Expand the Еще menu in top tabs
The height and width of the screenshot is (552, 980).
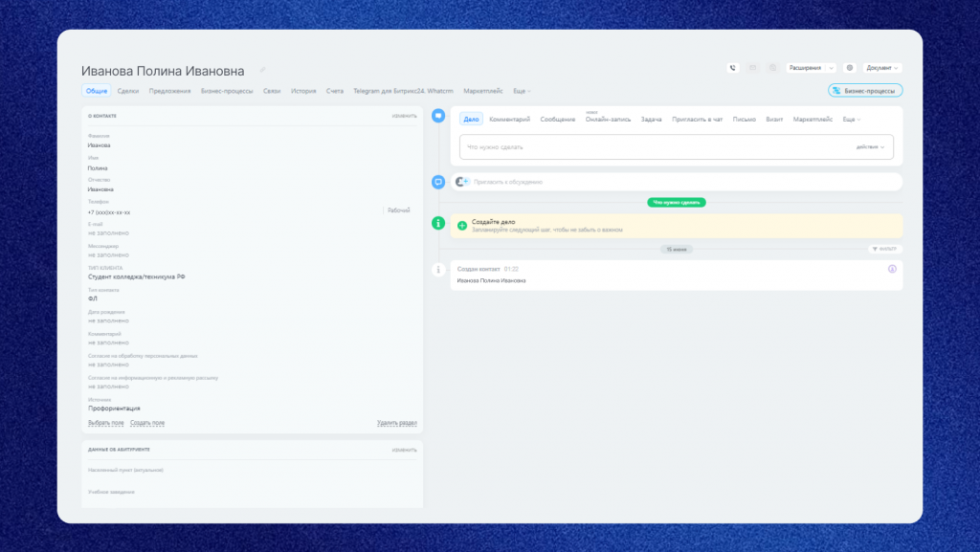click(522, 91)
